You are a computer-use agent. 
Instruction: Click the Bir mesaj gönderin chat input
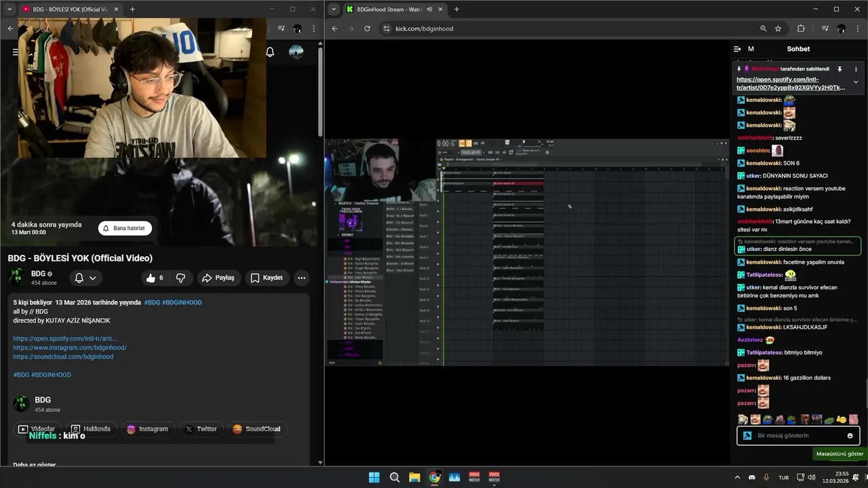(x=798, y=436)
